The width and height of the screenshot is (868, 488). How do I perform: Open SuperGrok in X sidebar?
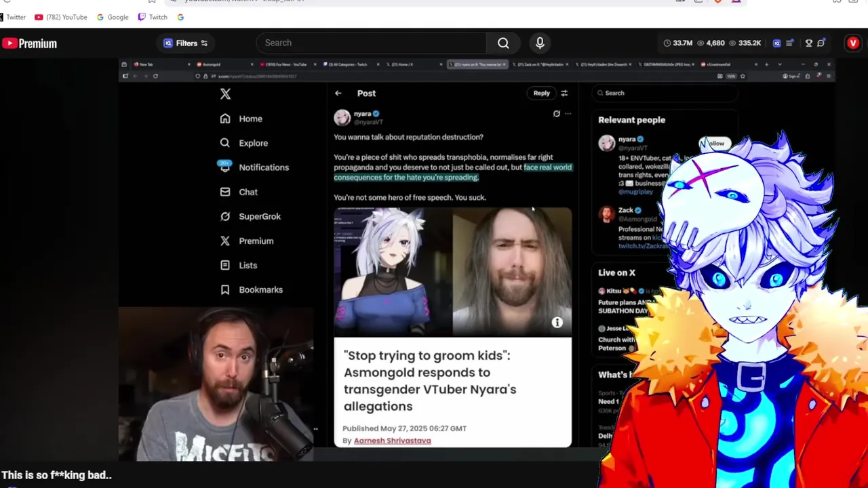250,216
